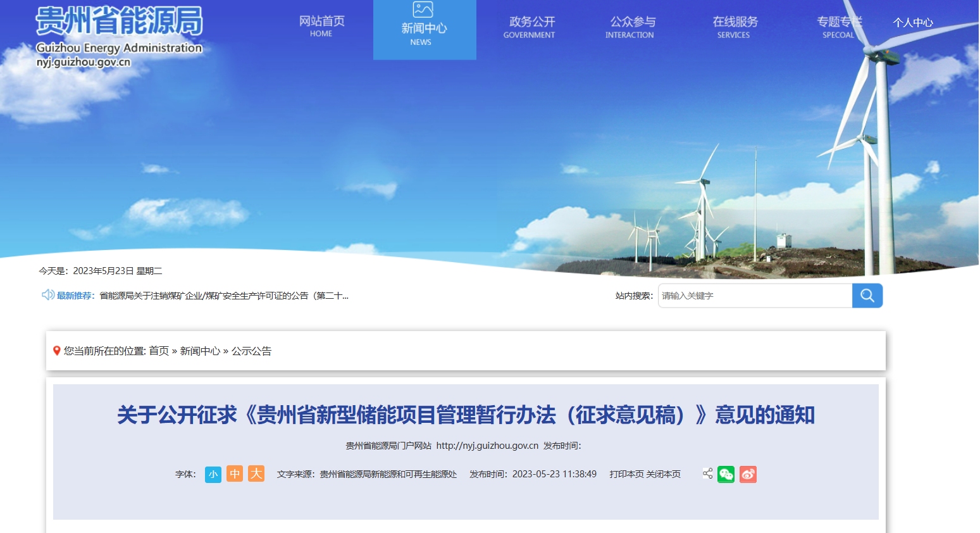980x533 pixels.
Task: Click the generic share icon
Action: coord(707,473)
